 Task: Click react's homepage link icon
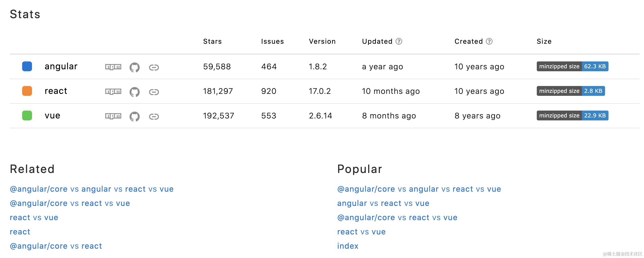154,92
